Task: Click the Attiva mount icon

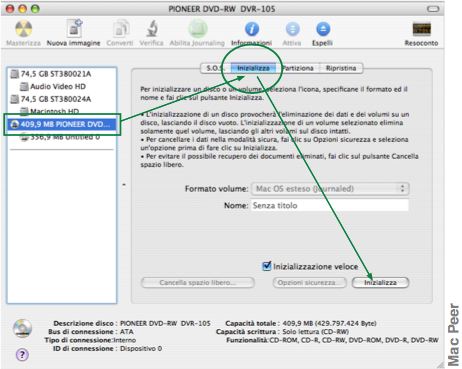Action: [x=292, y=29]
